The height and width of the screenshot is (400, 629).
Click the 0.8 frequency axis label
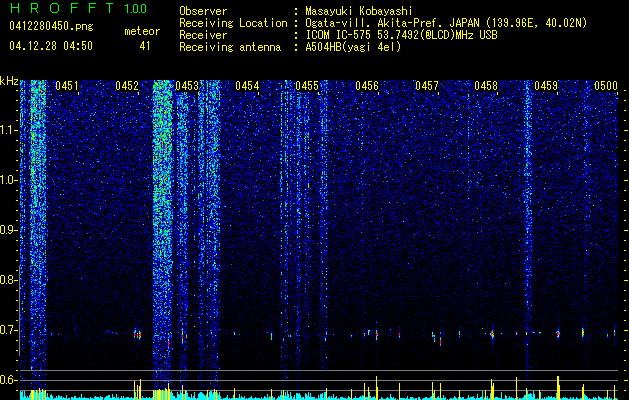point(8,280)
